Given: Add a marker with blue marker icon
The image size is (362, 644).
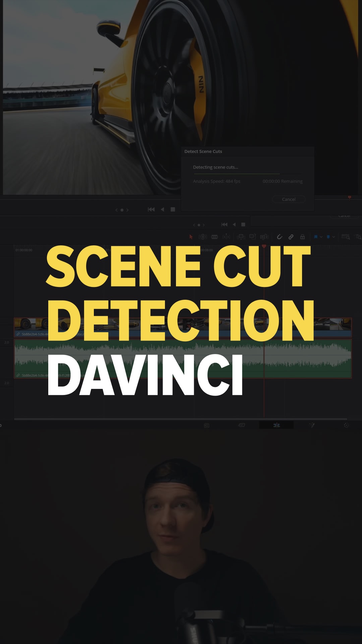Looking at the screenshot, I should coord(328,237).
